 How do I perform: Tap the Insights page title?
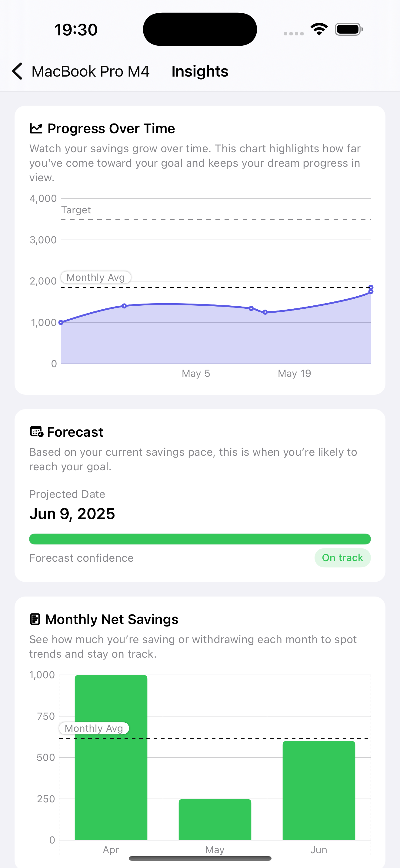pos(200,71)
